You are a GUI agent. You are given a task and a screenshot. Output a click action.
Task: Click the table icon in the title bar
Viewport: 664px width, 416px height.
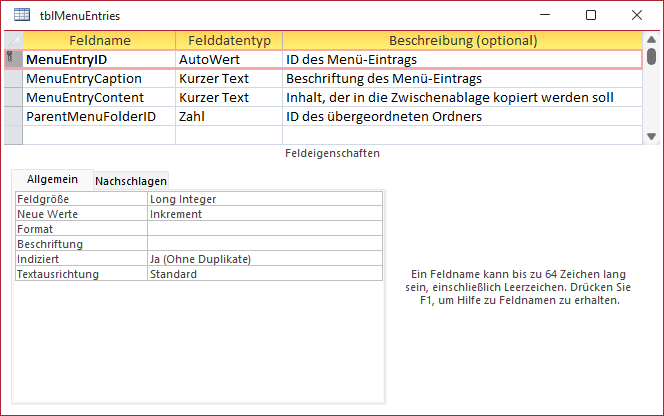(x=21, y=15)
